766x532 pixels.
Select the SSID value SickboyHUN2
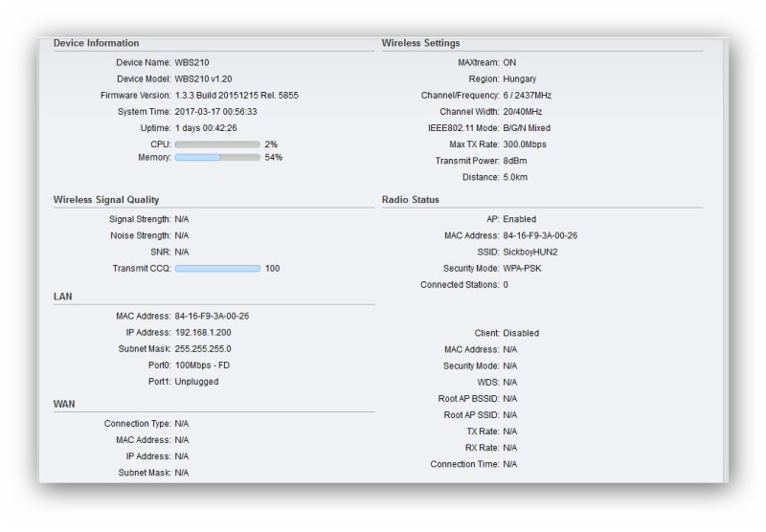pos(530,252)
